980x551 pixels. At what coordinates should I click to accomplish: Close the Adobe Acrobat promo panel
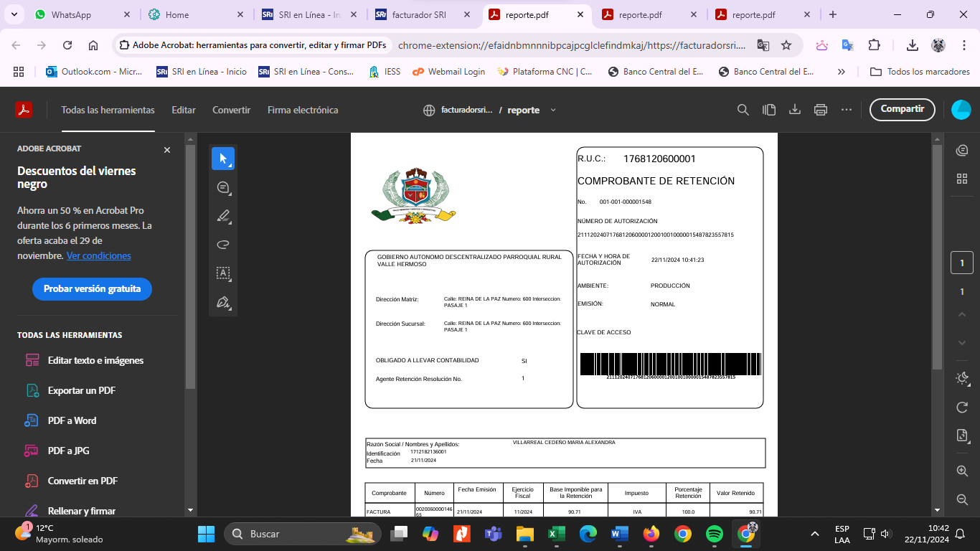pos(167,150)
